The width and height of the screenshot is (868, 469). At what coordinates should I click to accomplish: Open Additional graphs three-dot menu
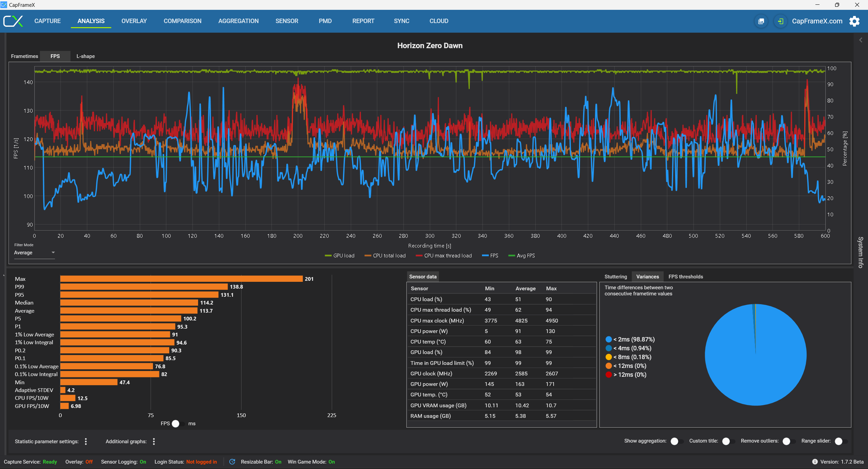[154, 441]
